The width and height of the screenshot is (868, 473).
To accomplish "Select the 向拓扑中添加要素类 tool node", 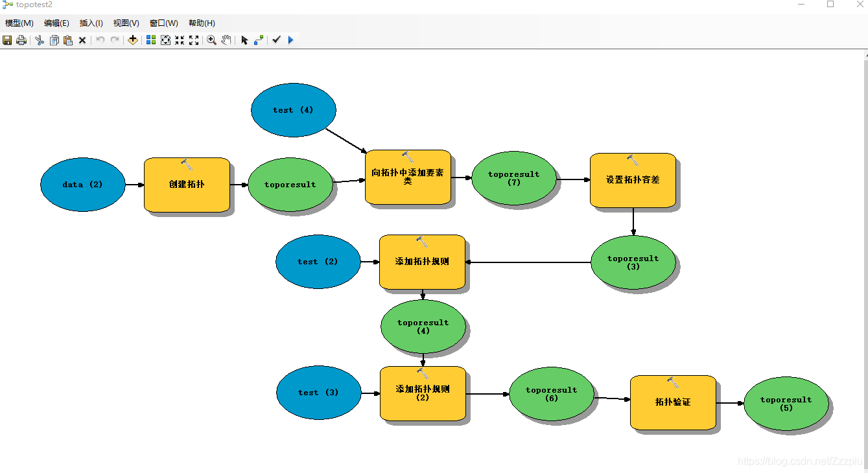I will point(408,177).
